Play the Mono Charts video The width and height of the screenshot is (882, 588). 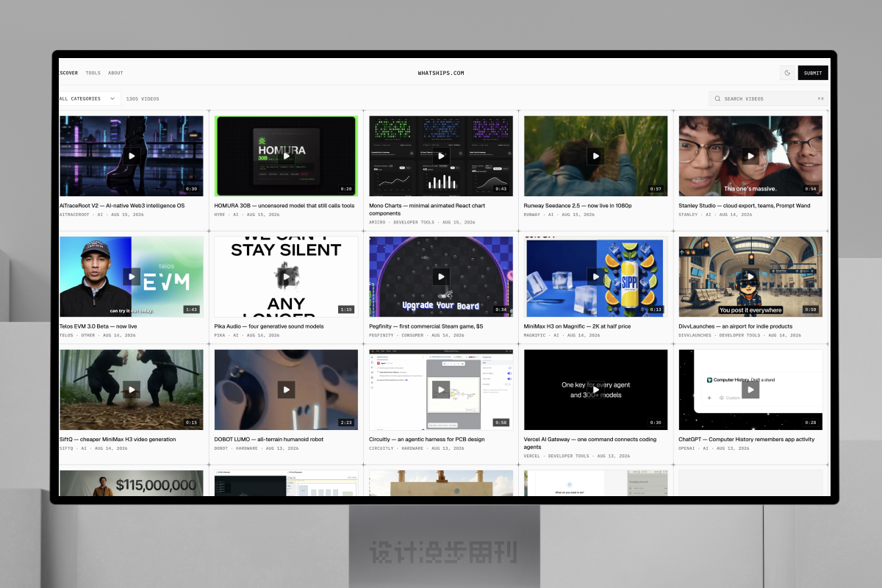pos(441,156)
